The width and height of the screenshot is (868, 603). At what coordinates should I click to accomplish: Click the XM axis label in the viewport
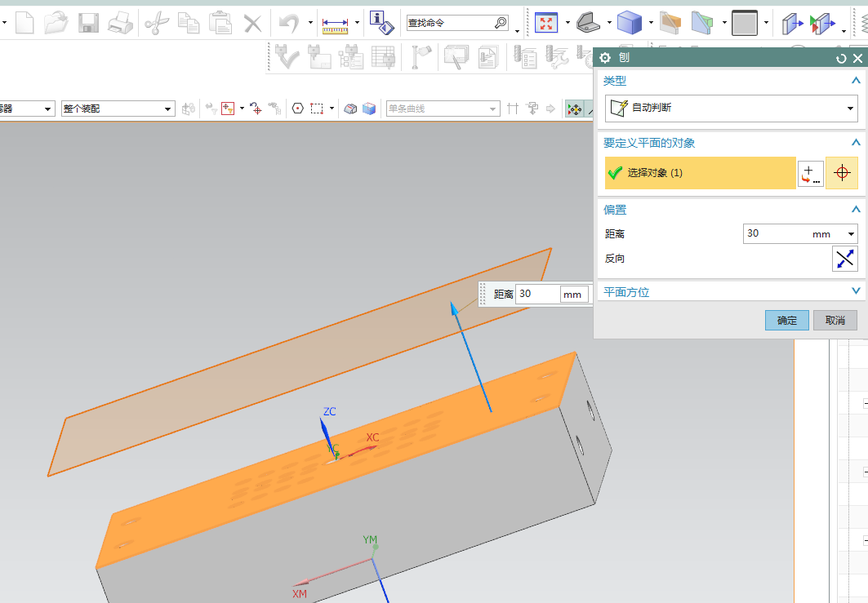(300, 593)
